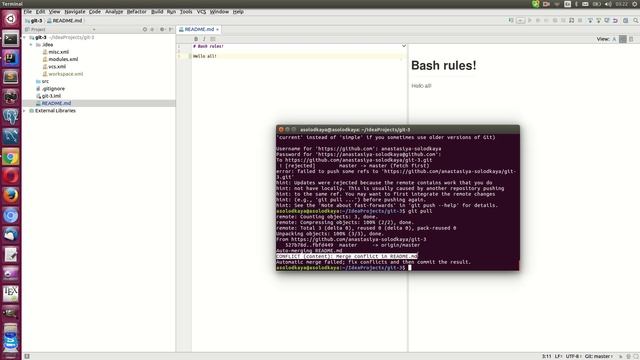This screenshot has height=360, width=640.
Task: Open the File menu
Action: [27, 12]
